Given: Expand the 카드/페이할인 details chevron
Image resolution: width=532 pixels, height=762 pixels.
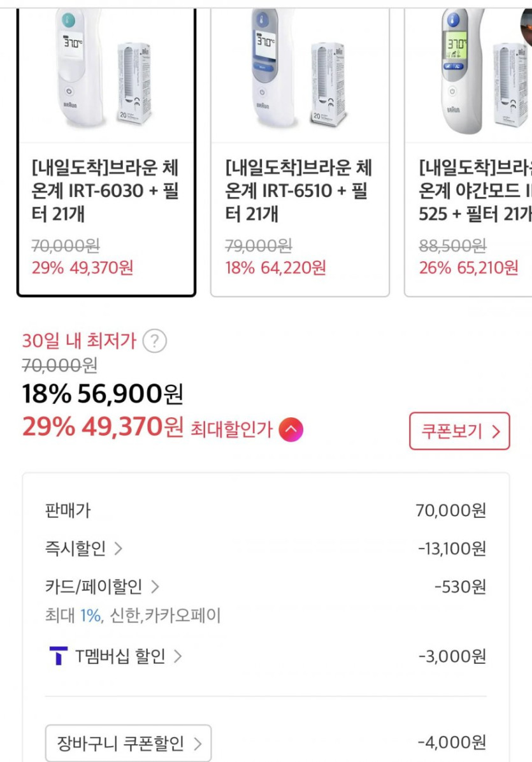Looking at the screenshot, I should (155, 586).
